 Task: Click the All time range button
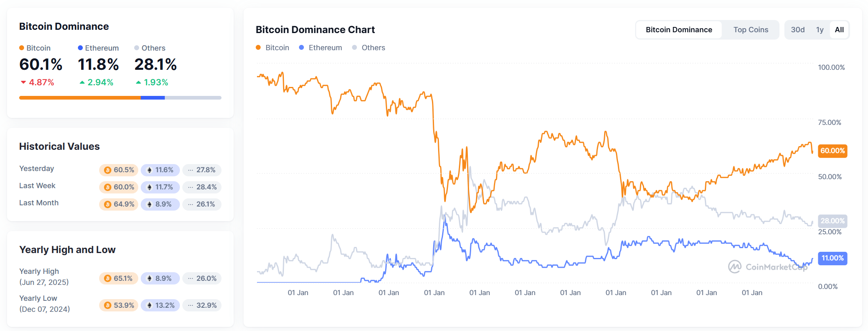[x=839, y=29]
